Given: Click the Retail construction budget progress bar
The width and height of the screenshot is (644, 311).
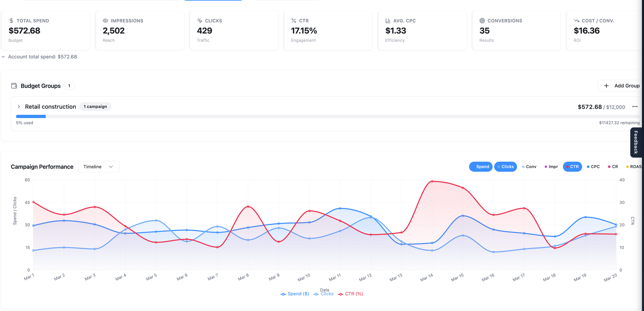Looking at the screenshot, I should pos(328,116).
